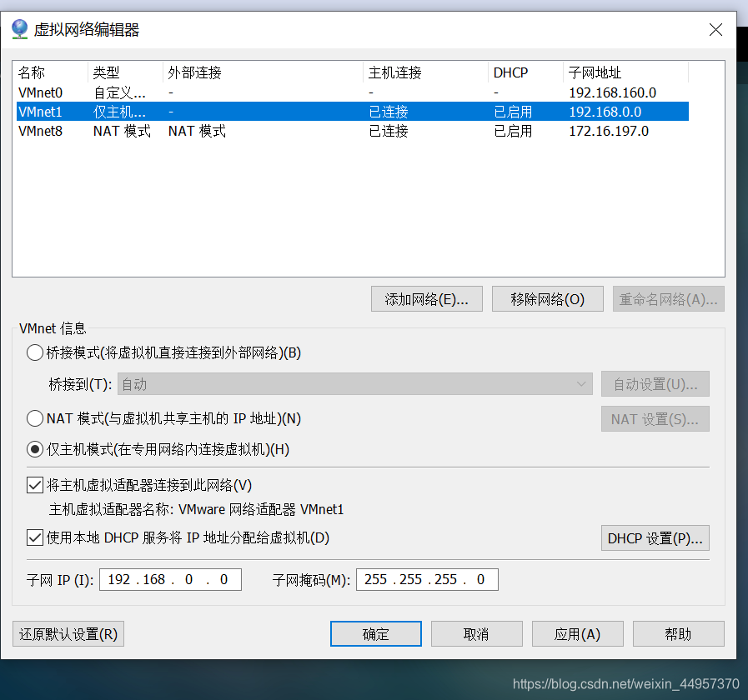Screen dimensions: 748x700
Task: Click subnet address 192.168.0.0 cell
Action: (605, 112)
